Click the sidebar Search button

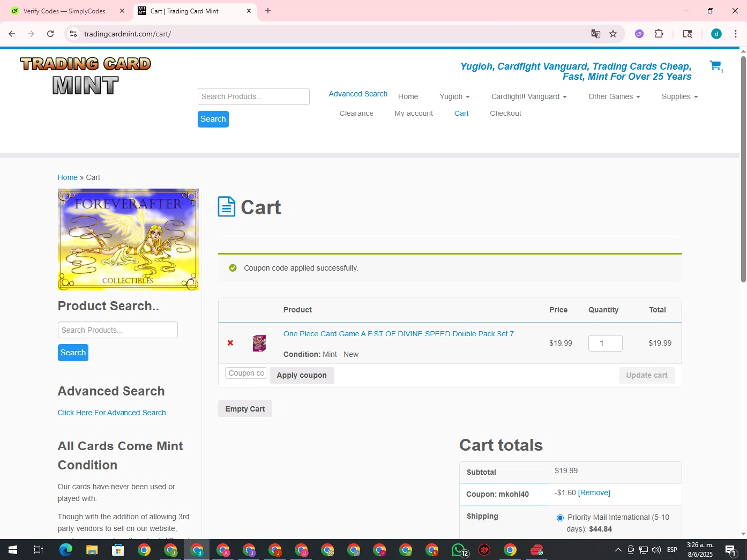click(73, 352)
